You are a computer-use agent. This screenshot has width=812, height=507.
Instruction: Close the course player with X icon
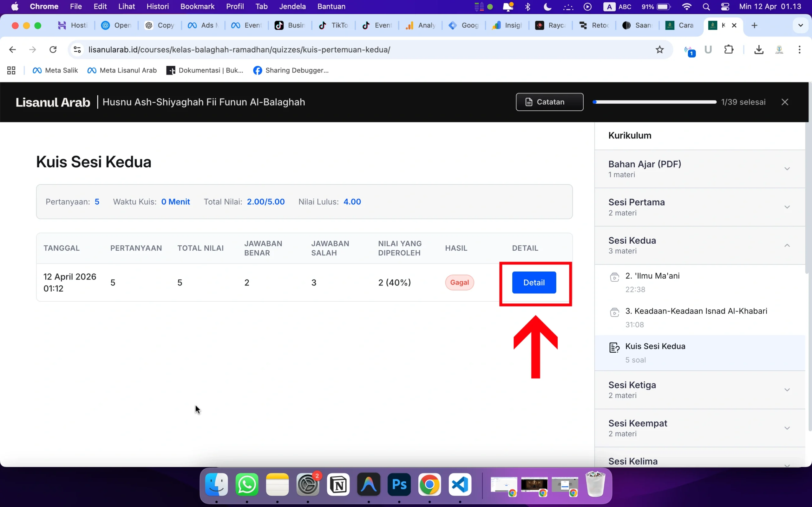784,102
